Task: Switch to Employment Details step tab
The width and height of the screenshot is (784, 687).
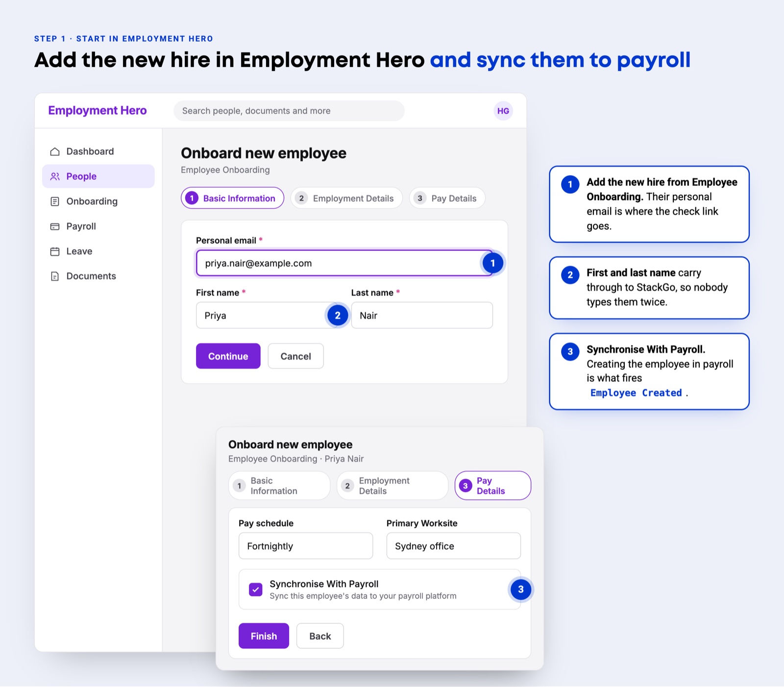Action: tap(346, 198)
